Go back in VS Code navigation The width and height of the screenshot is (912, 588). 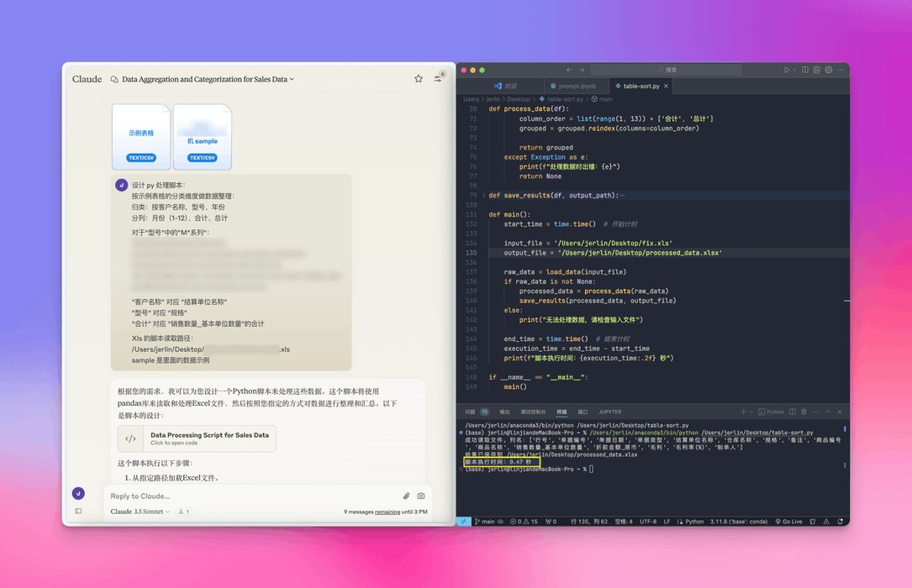(x=569, y=70)
